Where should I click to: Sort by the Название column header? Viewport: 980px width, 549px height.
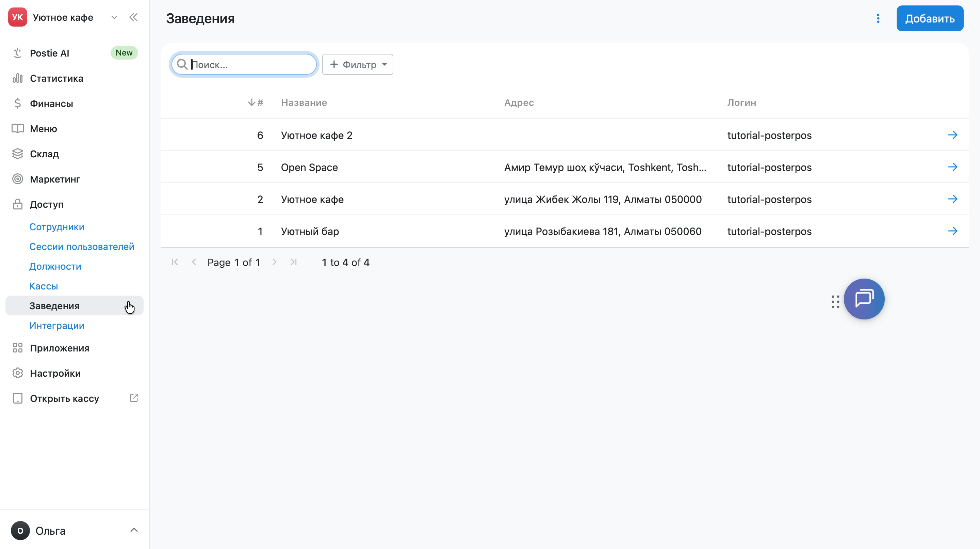(x=304, y=103)
